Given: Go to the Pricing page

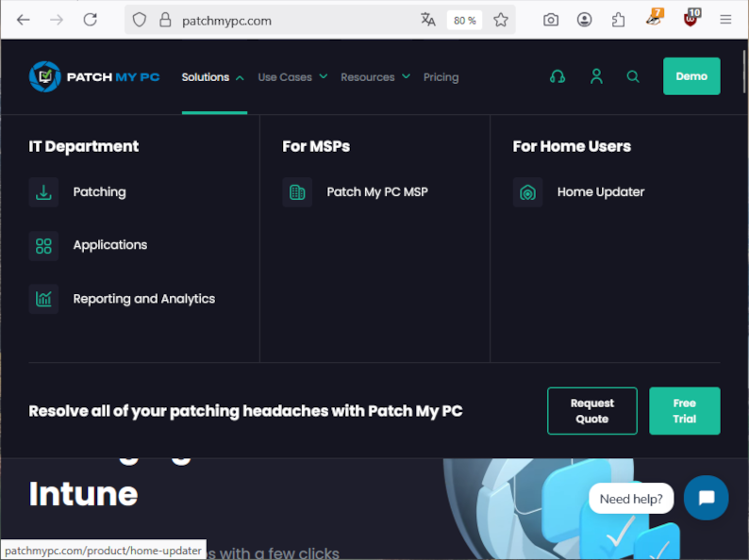Looking at the screenshot, I should 441,77.
